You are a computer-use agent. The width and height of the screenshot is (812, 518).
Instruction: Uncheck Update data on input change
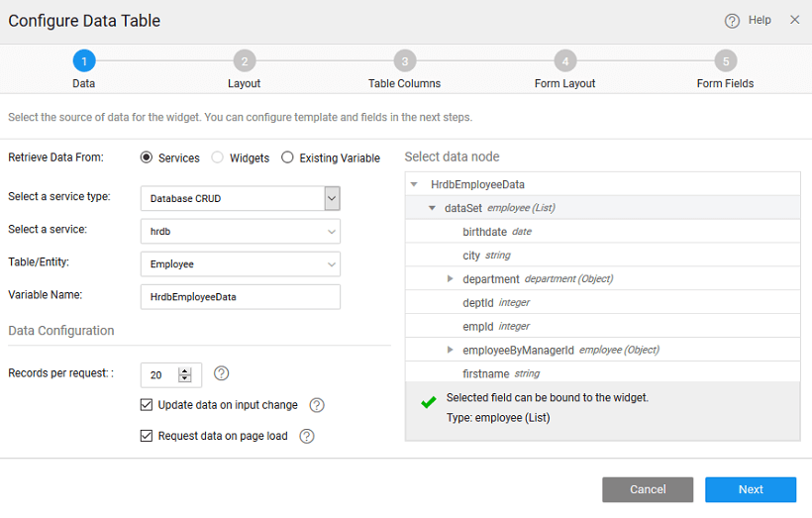click(147, 405)
